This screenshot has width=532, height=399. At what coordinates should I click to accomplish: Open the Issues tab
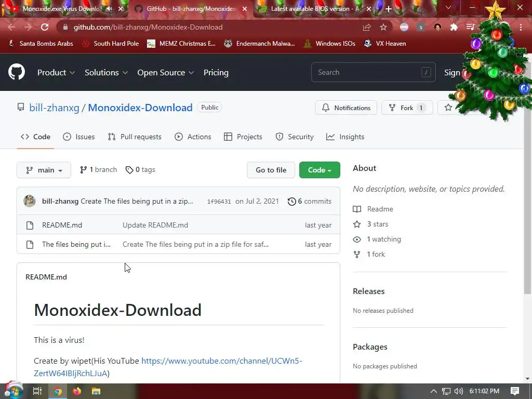(x=79, y=137)
